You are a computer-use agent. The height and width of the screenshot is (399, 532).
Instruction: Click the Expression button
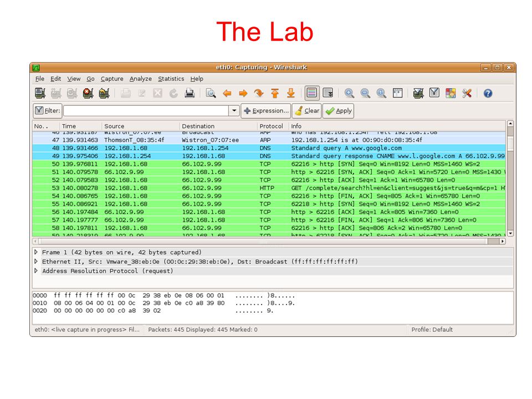265,111
